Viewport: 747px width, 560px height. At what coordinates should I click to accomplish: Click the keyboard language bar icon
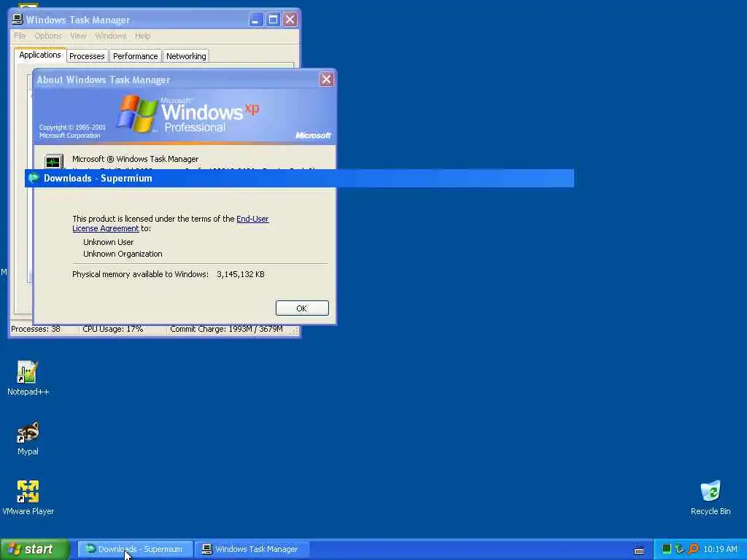pos(639,550)
